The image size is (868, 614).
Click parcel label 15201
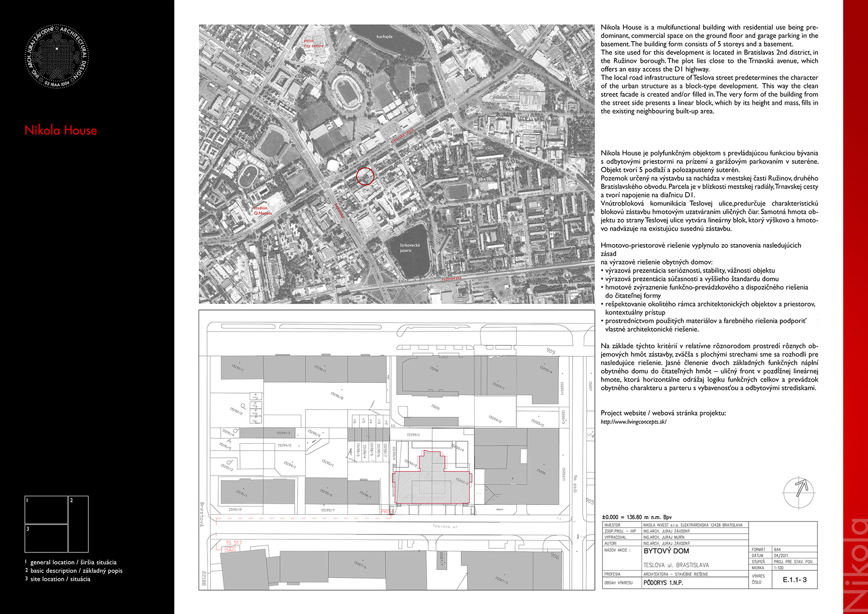point(435,407)
